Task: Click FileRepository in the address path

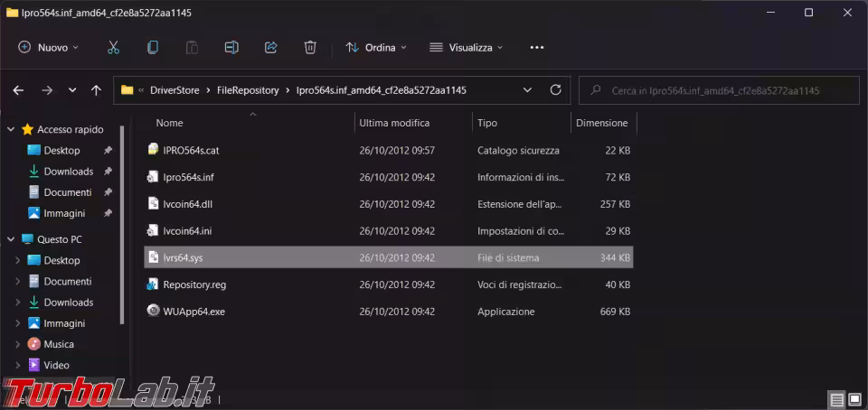Action: click(248, 90)
